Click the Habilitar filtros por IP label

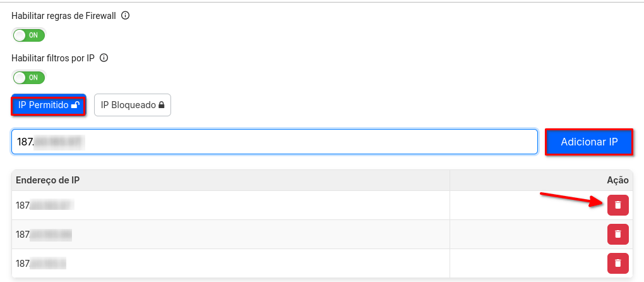point(53,58)
